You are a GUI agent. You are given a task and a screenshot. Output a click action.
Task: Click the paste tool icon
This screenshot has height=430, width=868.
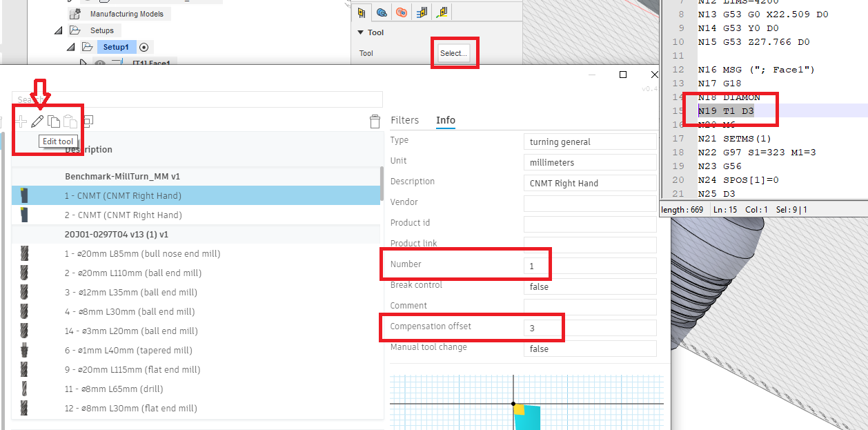69,121
